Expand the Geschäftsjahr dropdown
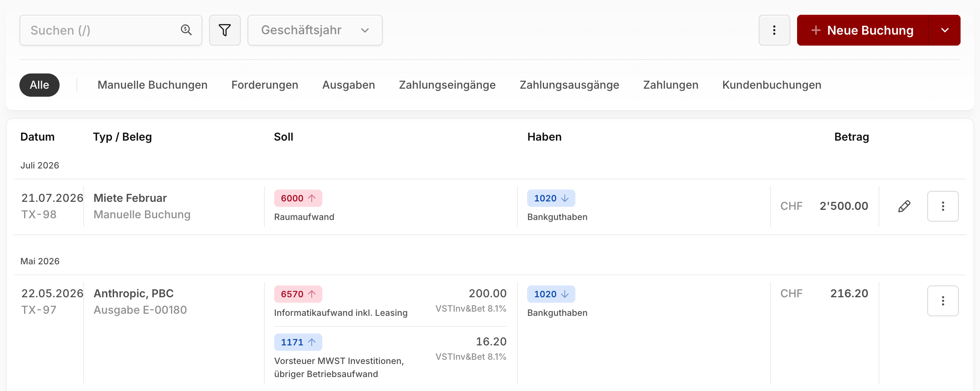This screenshot has height=391, width=980. (315, 30)
